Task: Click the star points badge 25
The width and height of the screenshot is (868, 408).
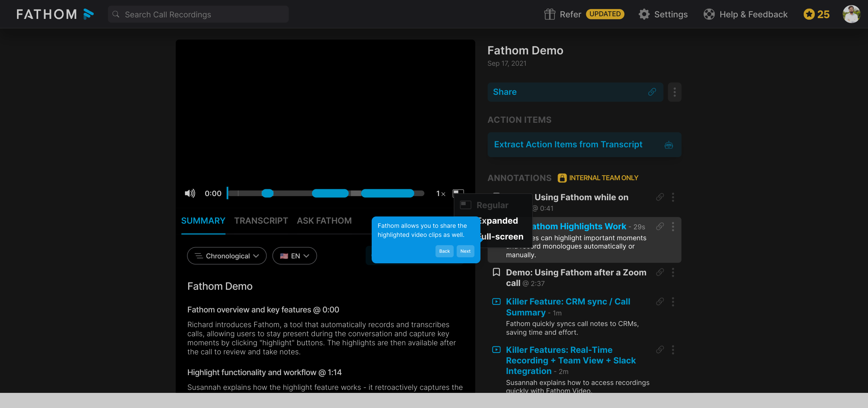Action: [817, 14]
